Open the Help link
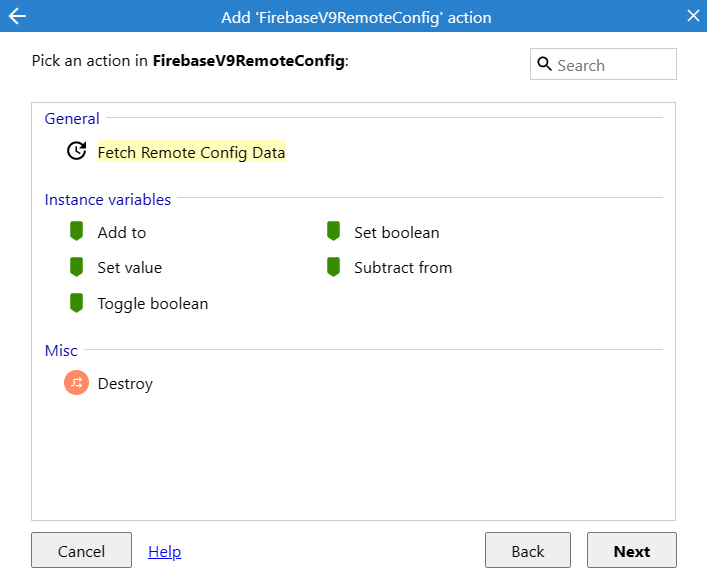The width and height of the screenshot is (707, 582). (165, 551)
